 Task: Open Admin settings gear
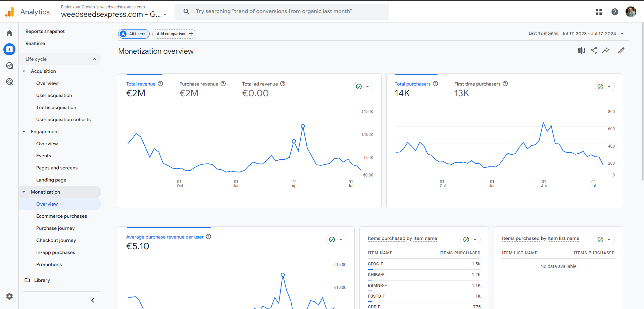click(9, 296)
